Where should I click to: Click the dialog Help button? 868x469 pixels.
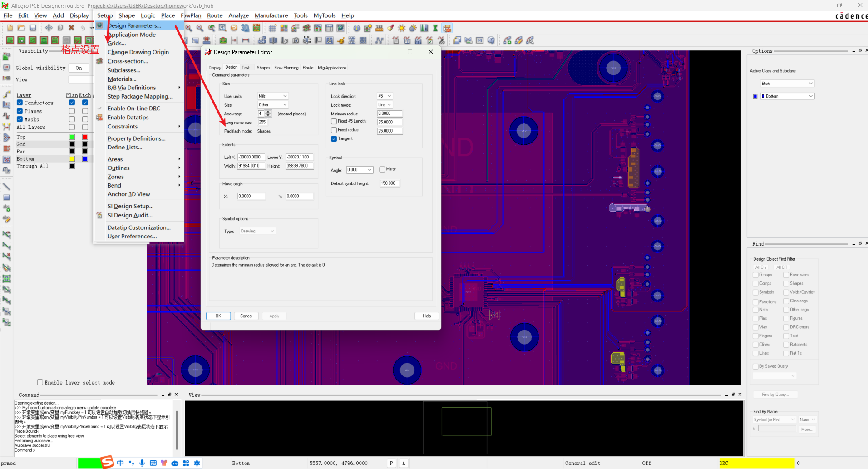point(427,316)
